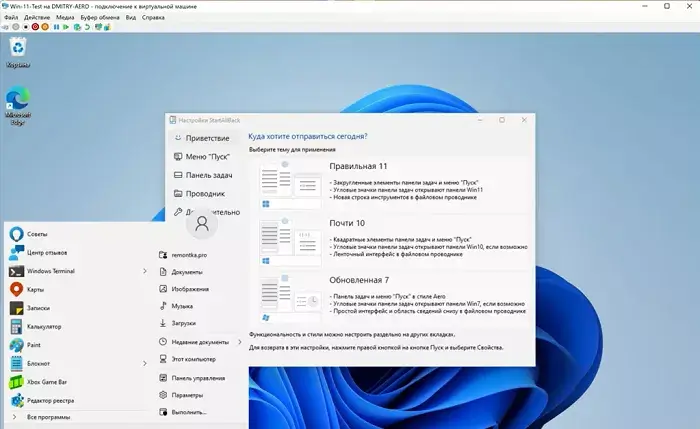
Task: Switch to the Панель задач settings tab
Action: pyautogui.click(x=207, y=175)
